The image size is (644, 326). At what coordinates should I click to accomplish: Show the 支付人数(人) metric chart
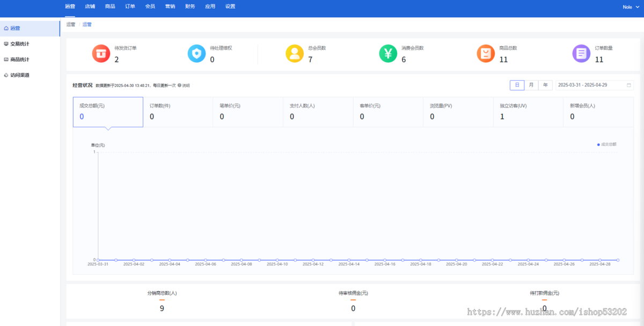(x=318, y=112)
